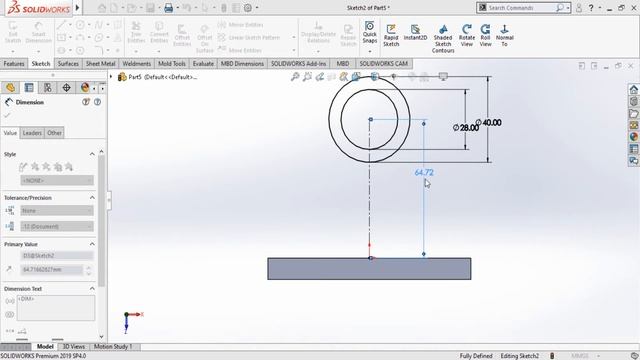Image resolution: width=640 pixels, height=360 pixels.
Task: Open the DimXpertManager tab
Action: click(x=66, y=87)
